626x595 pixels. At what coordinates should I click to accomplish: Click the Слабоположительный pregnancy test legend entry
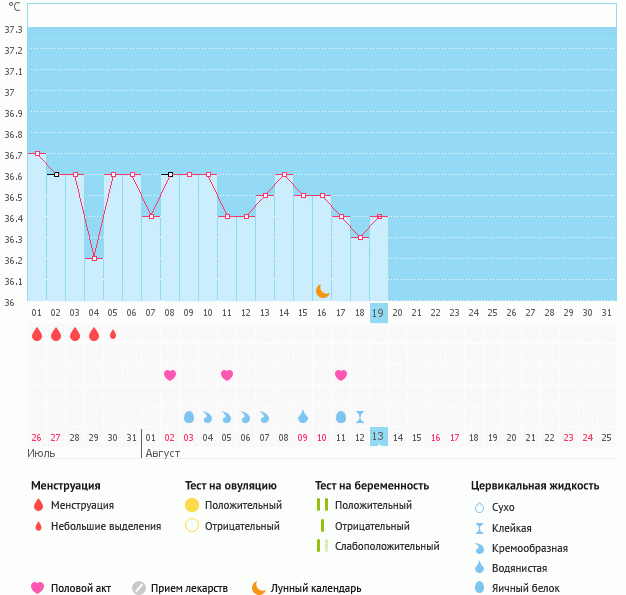tap(388, 546)
